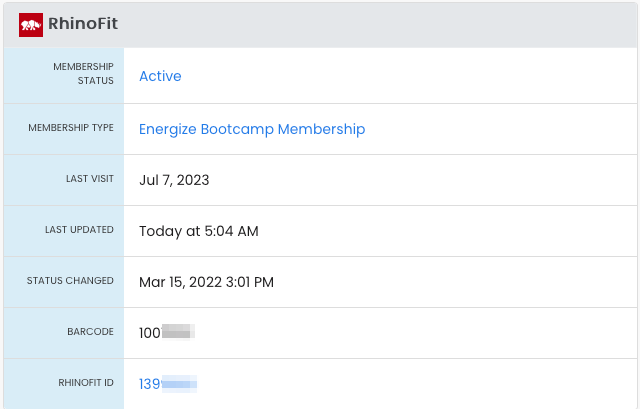Screen dimensions: 640x409
Task: Select the Mar 15, 2022 3:01 PM value
Action: [206, 282]
